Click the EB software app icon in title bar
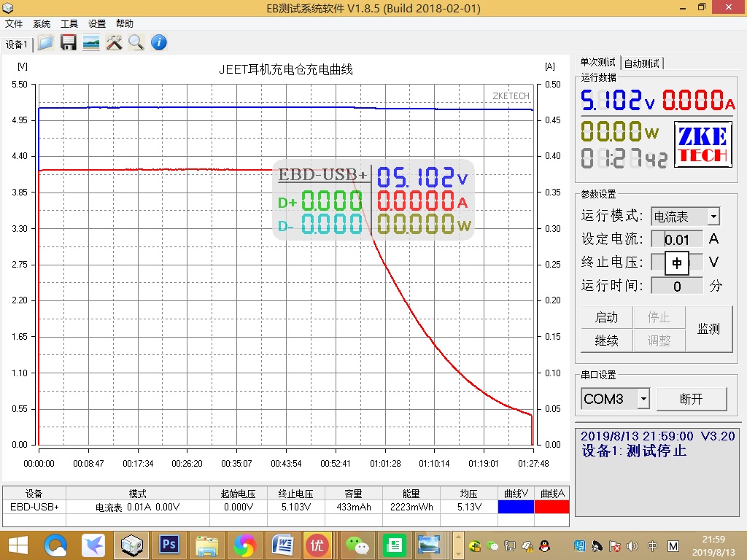This screenshot has width=747, height=560. coord(8,8)
